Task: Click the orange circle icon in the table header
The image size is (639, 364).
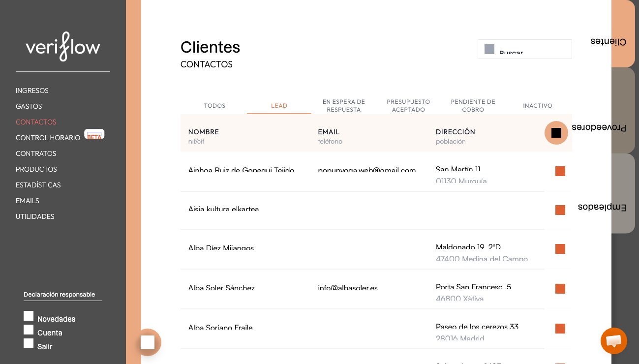Action: (x=556, y=133)
